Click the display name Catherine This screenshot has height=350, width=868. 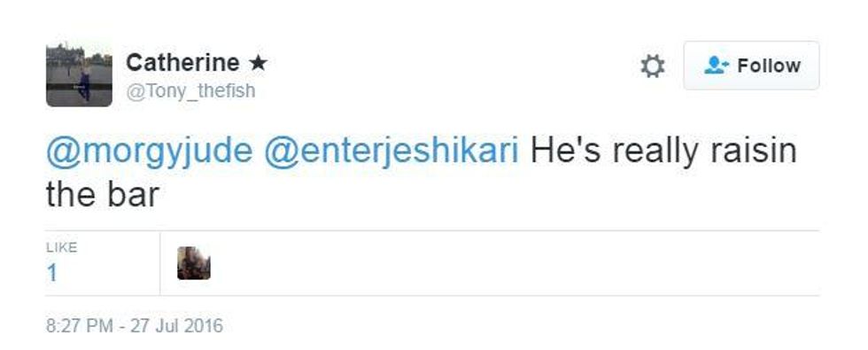[182, 63]
